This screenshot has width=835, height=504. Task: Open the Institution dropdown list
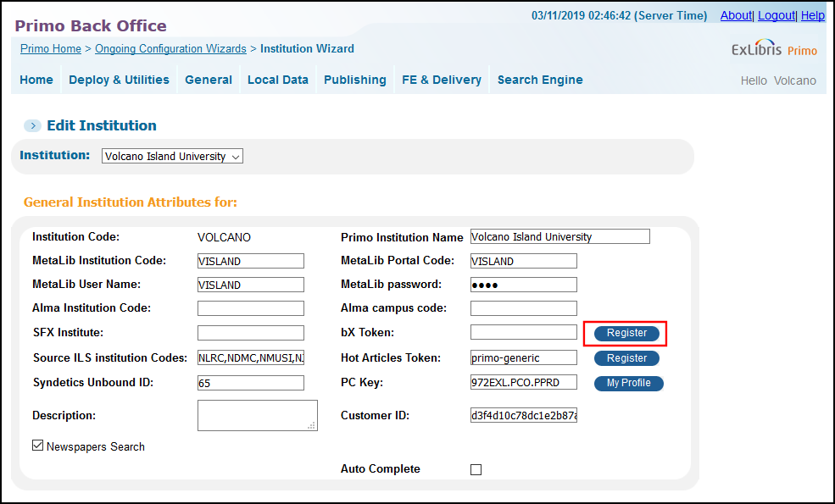pyautogui.click(x=172, y=156)
